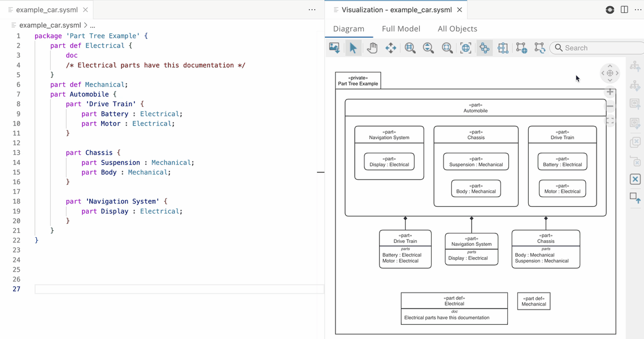The height and width of the screenshot is (339, 644).
Task: Select the zoom-in magnifier tool
Action: pyautogui.click(x=409, y=47)
